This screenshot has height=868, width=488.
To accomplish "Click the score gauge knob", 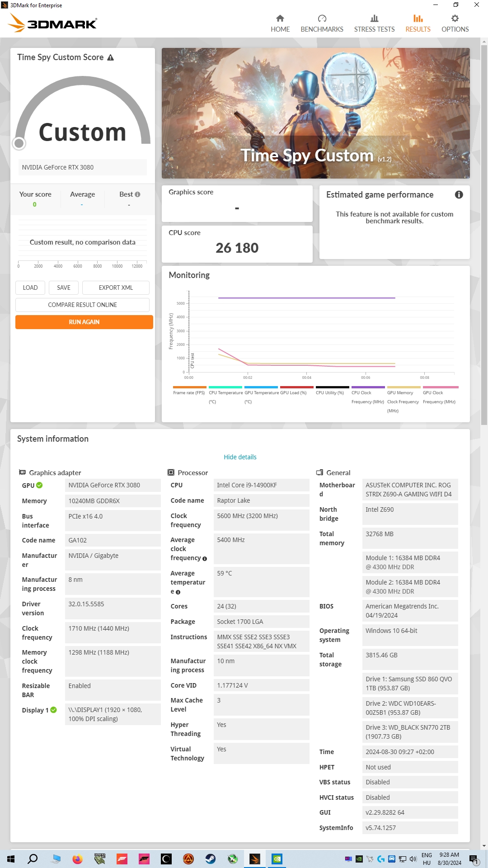I will (19, 143).
